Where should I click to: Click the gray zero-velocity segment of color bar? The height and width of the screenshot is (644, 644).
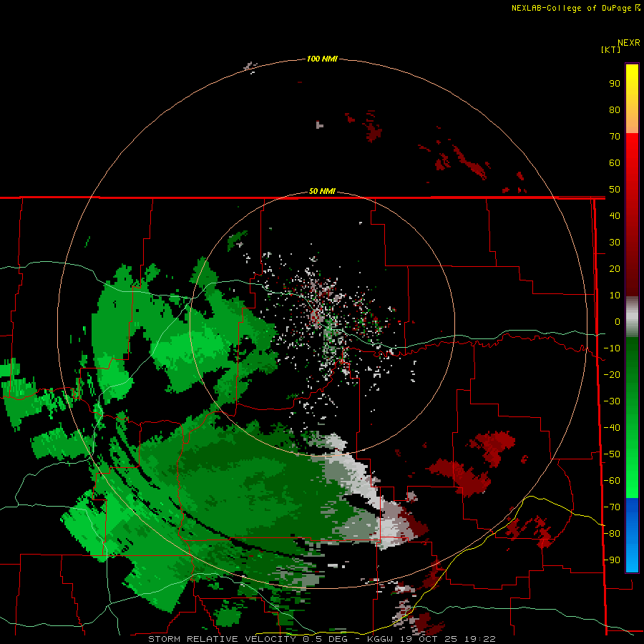(x=632, y=317)
